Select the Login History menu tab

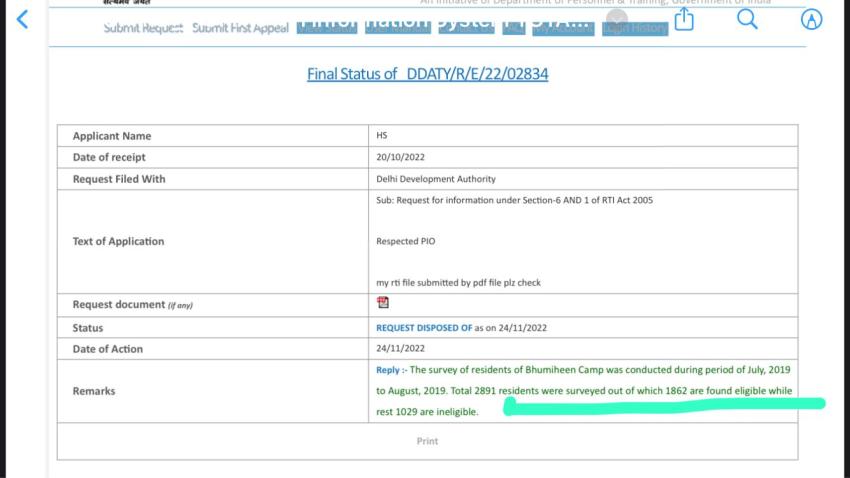coord(635,28)
